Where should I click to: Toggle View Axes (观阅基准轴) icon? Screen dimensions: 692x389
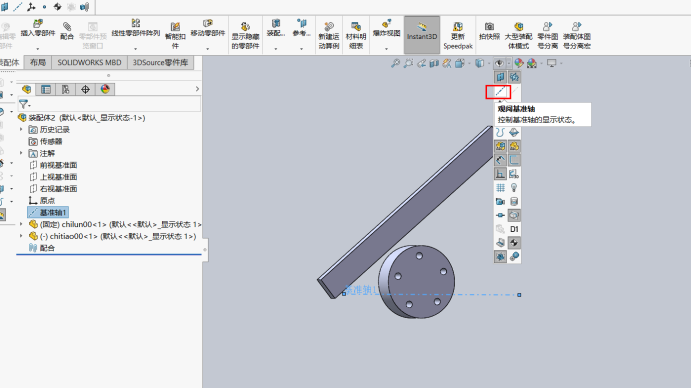[500, 91]
